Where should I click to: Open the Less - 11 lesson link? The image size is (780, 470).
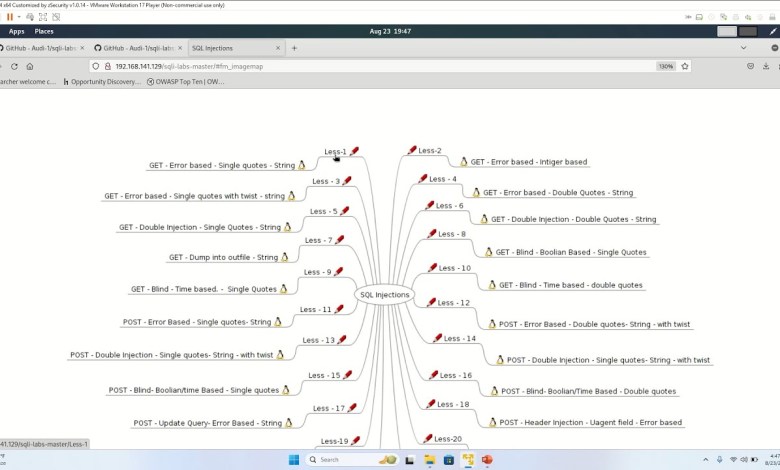pos(315,310)
